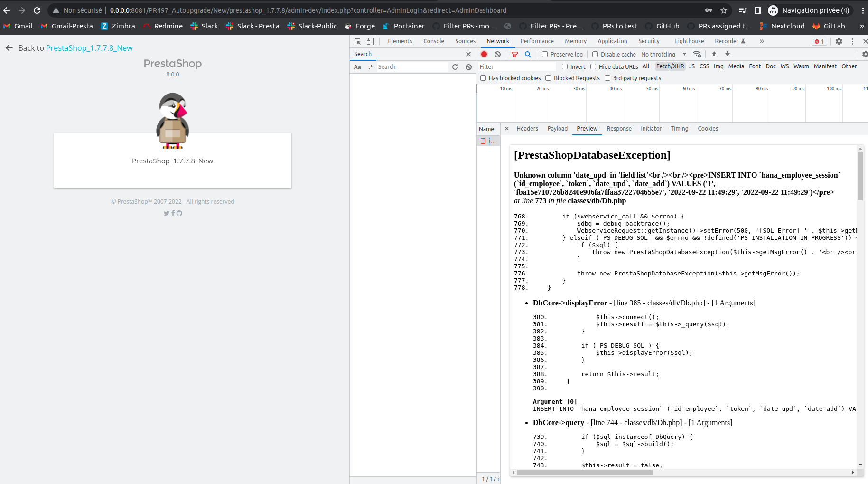Image resolution: width=868 pixels, height=484 pixels.
Task: Clear the network log
Action: pyautogui.click(x=497, y=54)
